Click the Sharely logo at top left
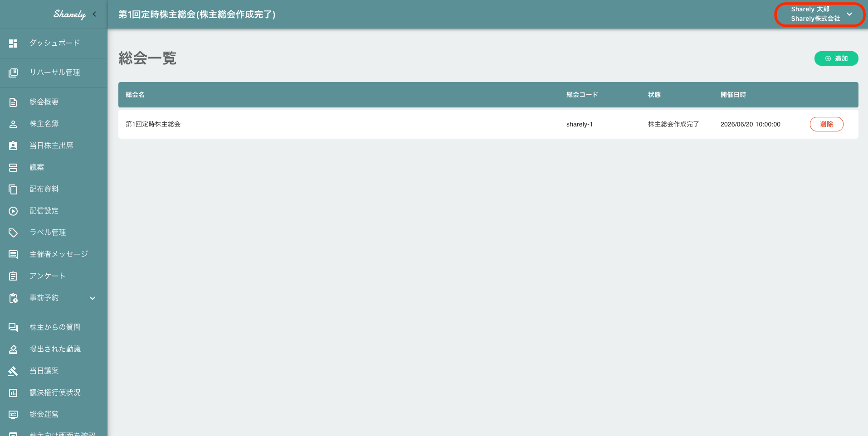Screen dimensions: 868x436 (70, 14)
